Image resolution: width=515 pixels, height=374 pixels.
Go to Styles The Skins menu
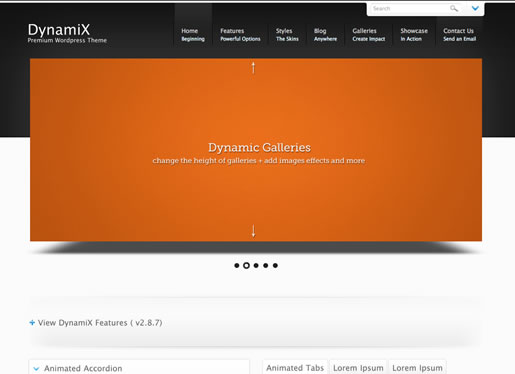[287, 35]
